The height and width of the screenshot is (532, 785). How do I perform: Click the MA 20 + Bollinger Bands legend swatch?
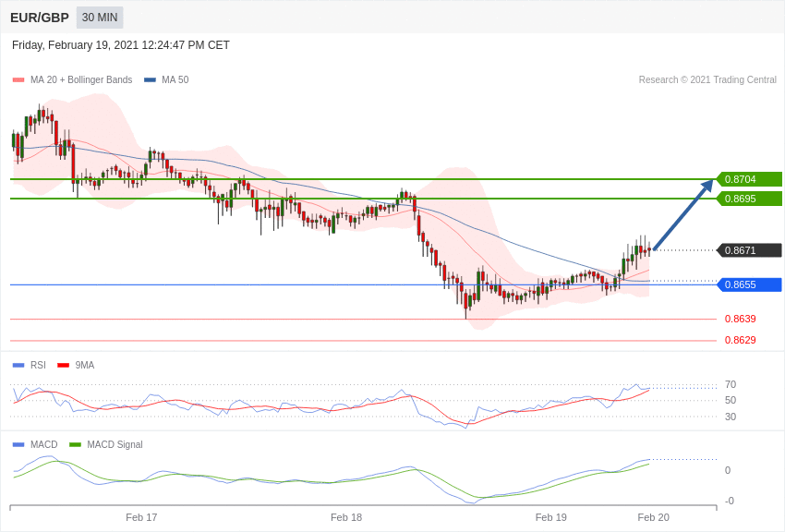pyautogui.click(x=18, y=80)
